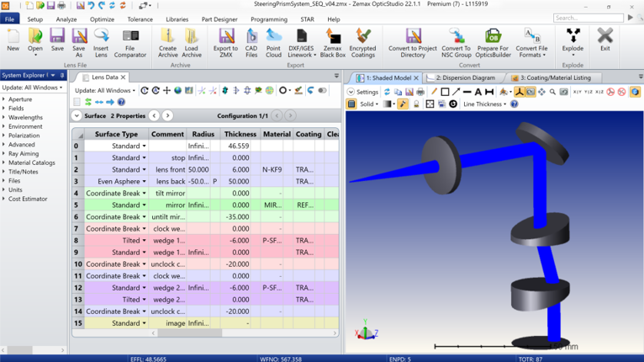
Task: Expand the Aperture section in System Explorer
Action: 3,99
